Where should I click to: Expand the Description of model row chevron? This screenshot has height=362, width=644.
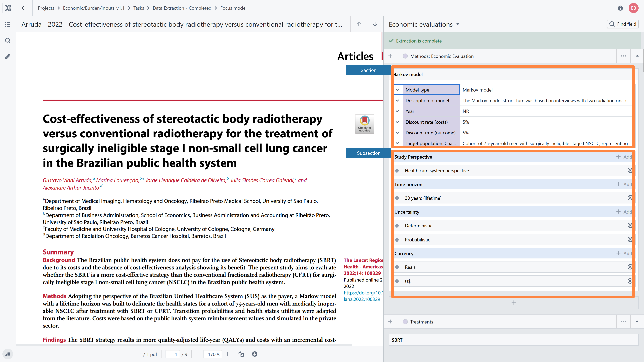(x=397, y=100)
